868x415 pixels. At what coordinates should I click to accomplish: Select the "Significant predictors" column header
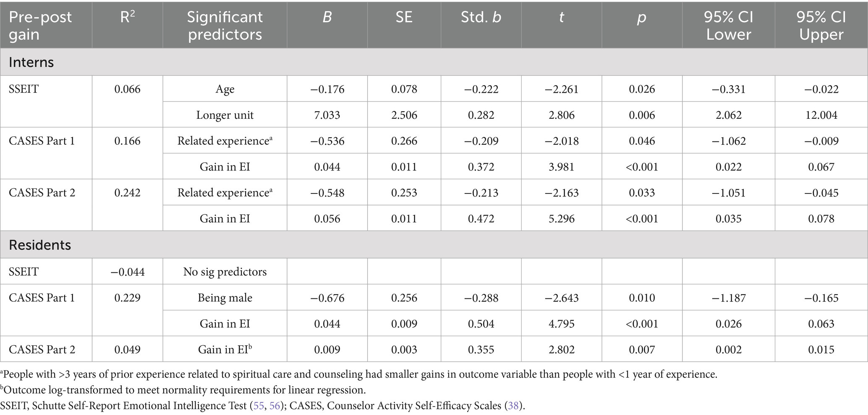[x=225, y=25]
